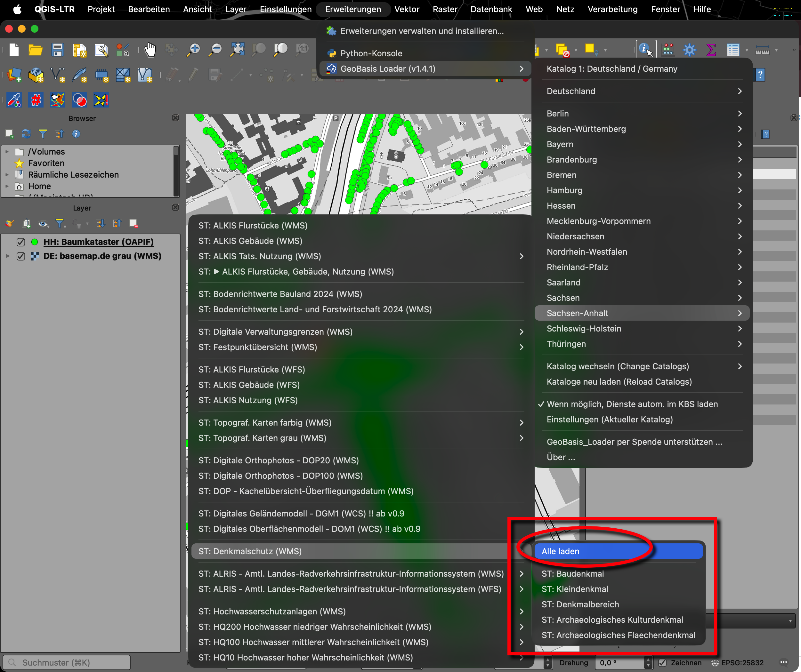
Task: Click the Open Project folder icon
Action: pos(36,50)
